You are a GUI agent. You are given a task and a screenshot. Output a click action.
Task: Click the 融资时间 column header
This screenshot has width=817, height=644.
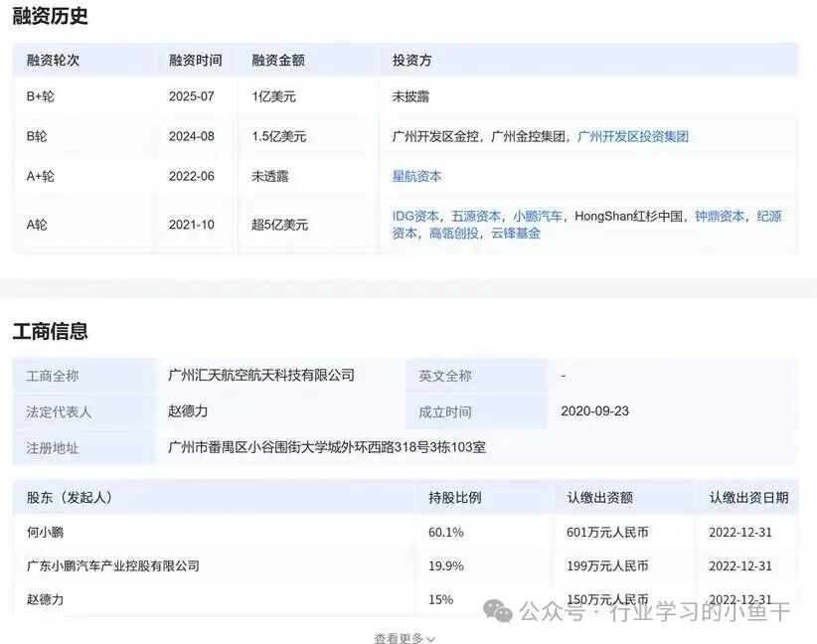196,60
